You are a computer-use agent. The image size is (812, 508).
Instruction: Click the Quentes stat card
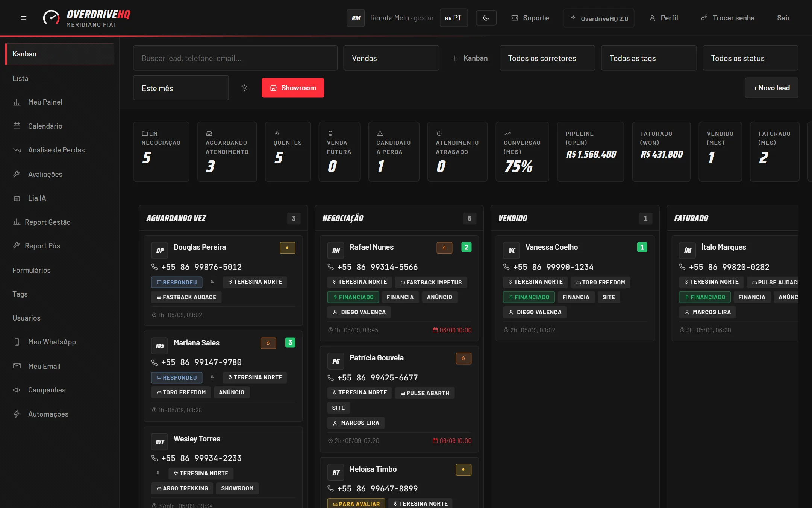288,152
